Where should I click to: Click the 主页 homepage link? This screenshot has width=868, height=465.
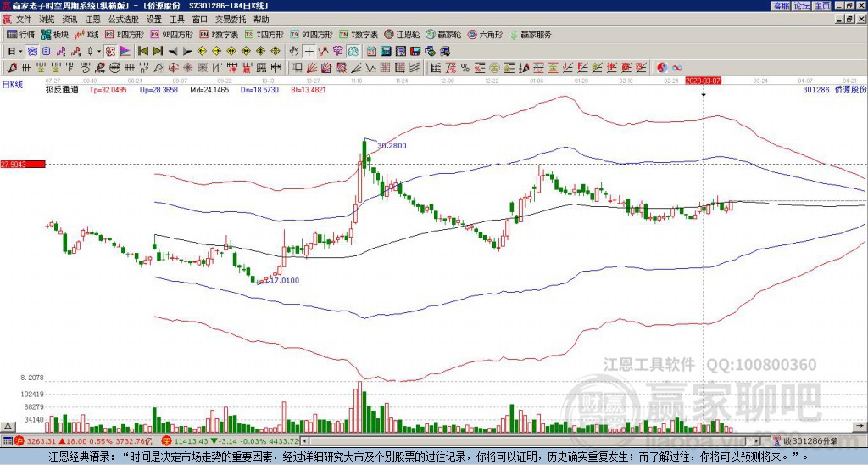coord(822,6)
